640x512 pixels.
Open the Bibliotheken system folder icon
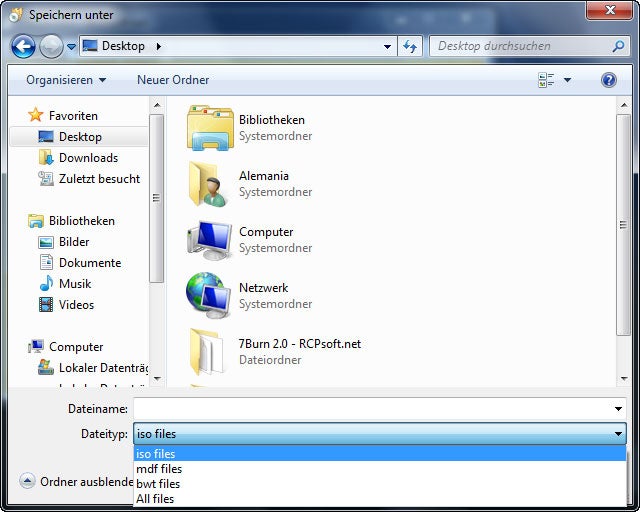(x=210, y=128)
